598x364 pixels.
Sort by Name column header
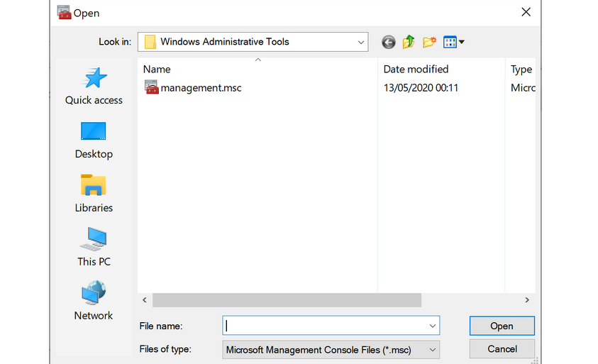click(x=157, y=70)
